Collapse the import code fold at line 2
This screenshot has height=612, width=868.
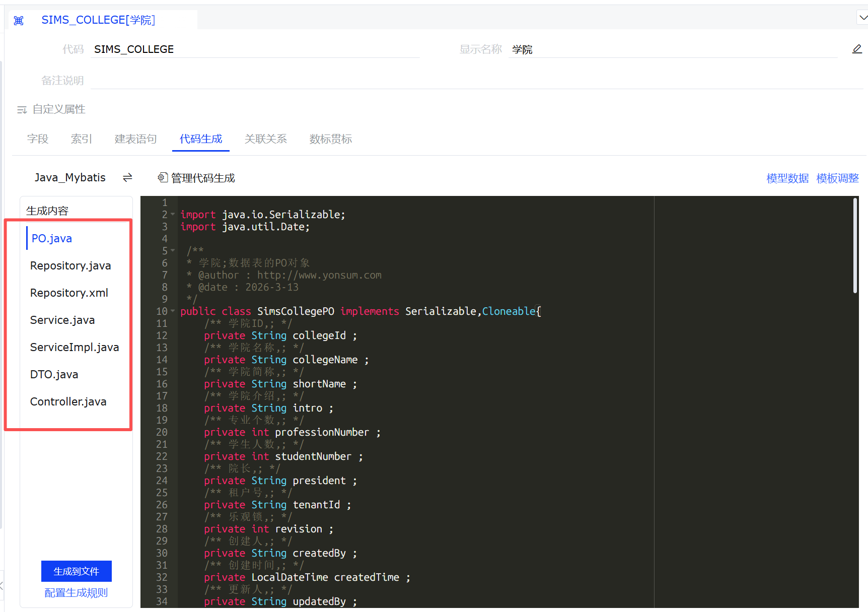click(173, 214)
